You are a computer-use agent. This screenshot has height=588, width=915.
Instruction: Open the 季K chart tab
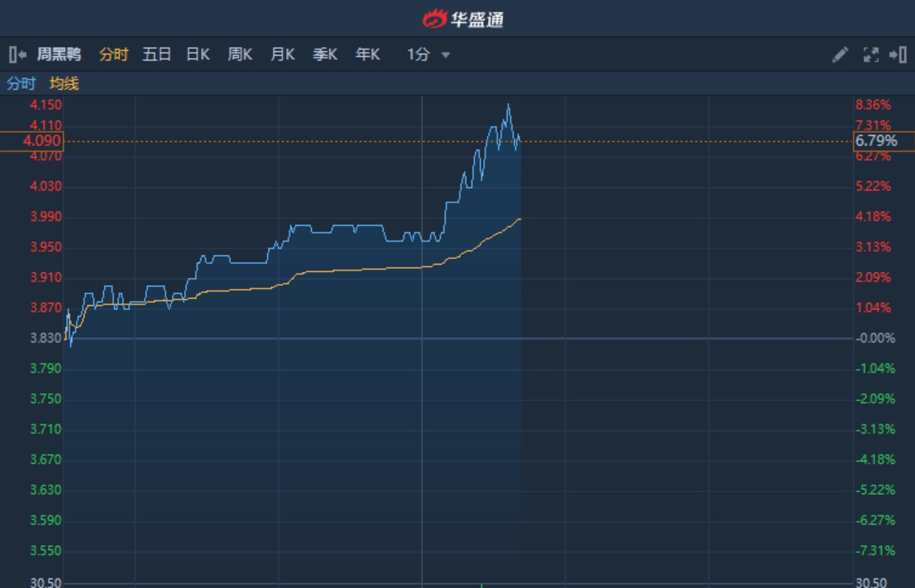[325, 54]
